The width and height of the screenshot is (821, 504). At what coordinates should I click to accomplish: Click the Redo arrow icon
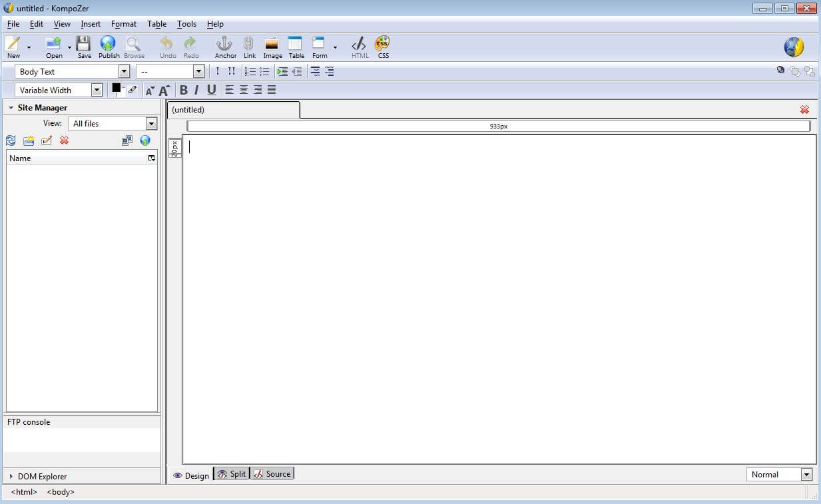[x=190, y=44]
